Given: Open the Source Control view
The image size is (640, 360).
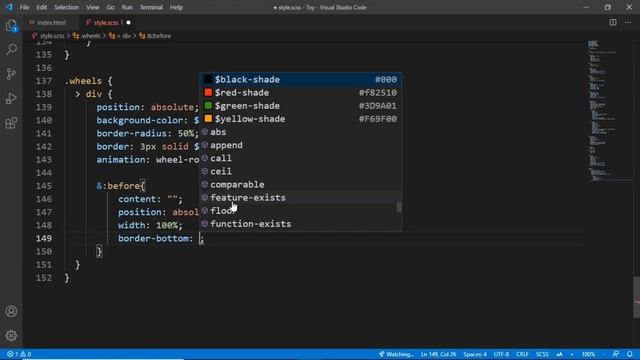Looking at the screenshot, I should tap(11, 74).
